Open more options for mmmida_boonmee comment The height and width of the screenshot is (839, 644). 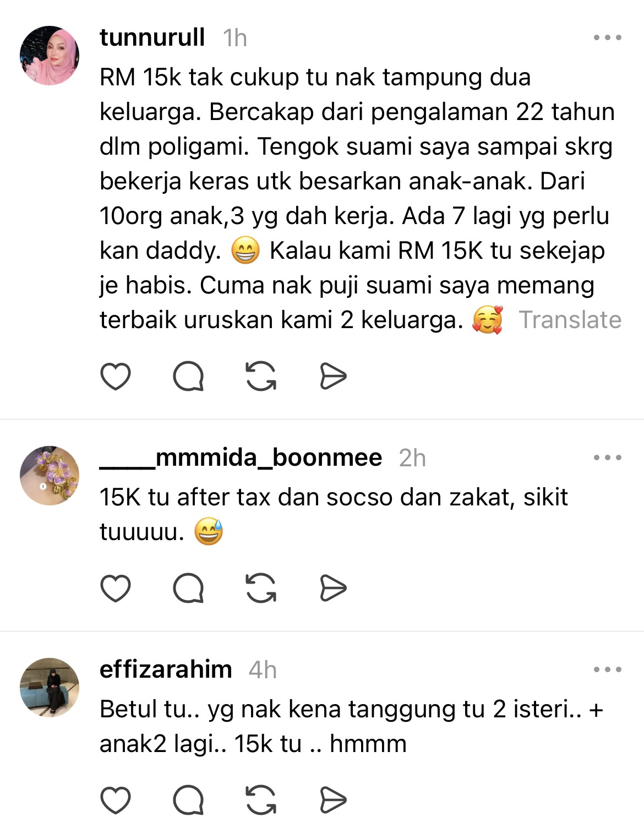(x=608, y=457)
